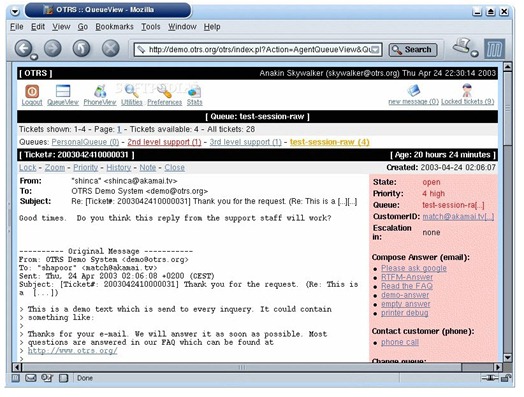The height and width of the screenshot is (397, 524).
Task: Click the Locked tickets person icon
Action: 467,90
